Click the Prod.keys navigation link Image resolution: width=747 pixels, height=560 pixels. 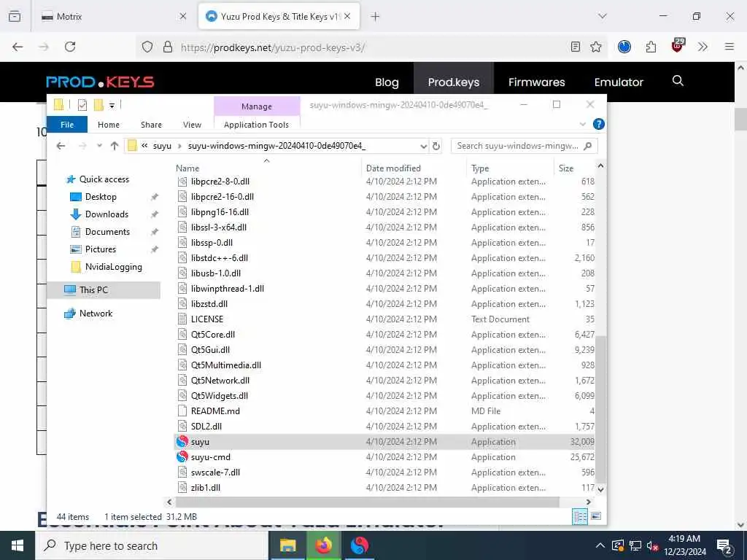(x=454, y=82)
